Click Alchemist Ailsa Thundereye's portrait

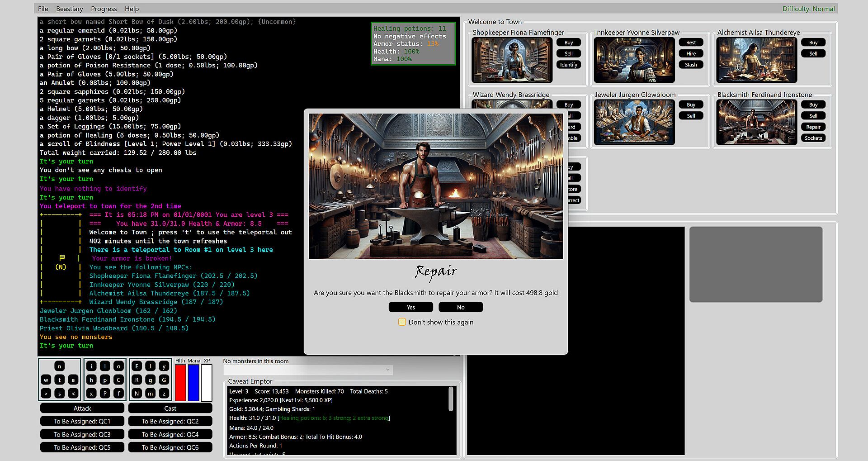click(x=756, y=60)
